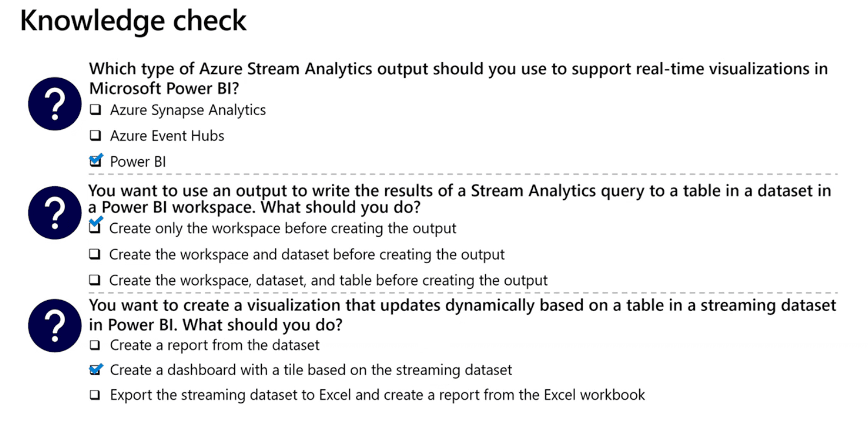Uncheck the Power BI answer checkbox
Image resolution: width=868 pixels, height=444 pixels.
coord(96,161)
